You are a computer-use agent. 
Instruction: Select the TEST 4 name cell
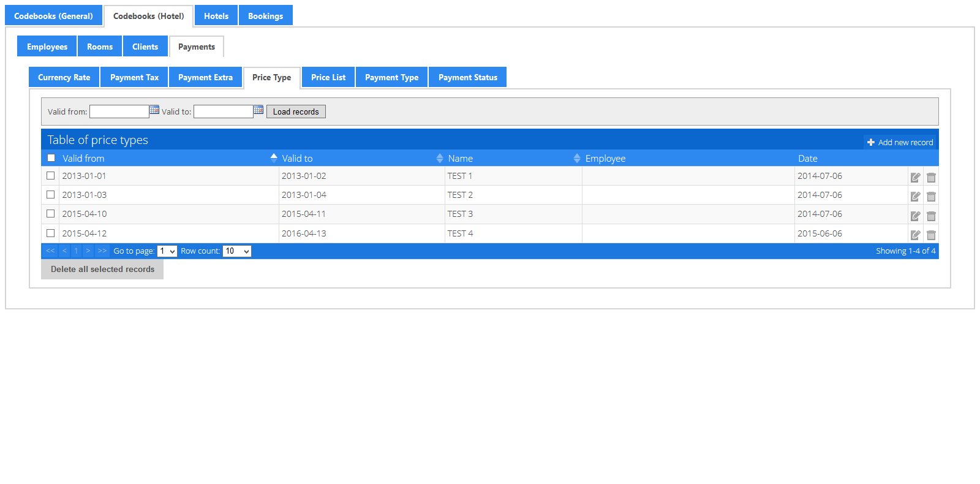click(x=513, y=233)
